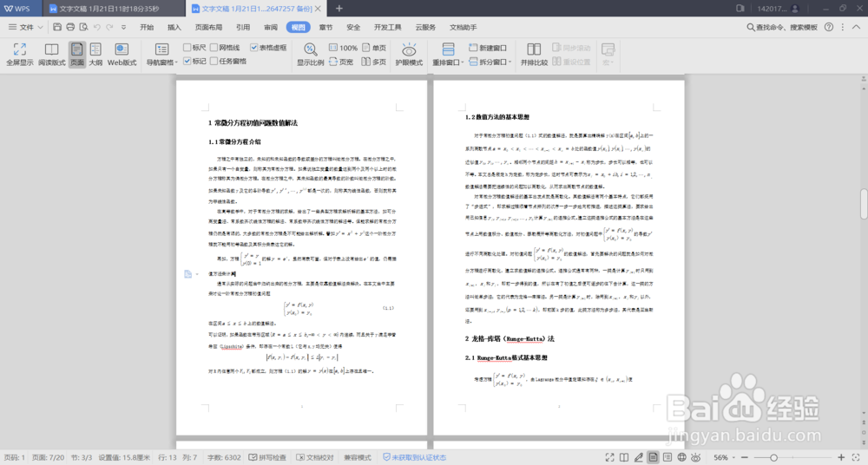Open the 插入 insert tab

point(174,27)
